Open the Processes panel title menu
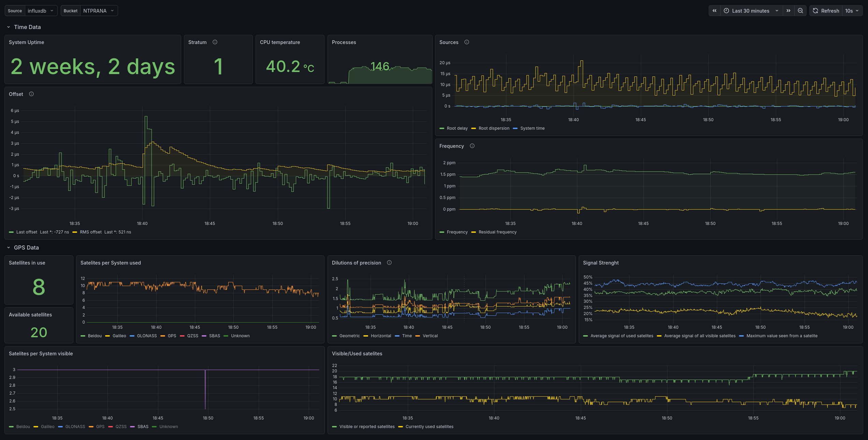This screenshot has width=868, height=440. click(344, 42)
